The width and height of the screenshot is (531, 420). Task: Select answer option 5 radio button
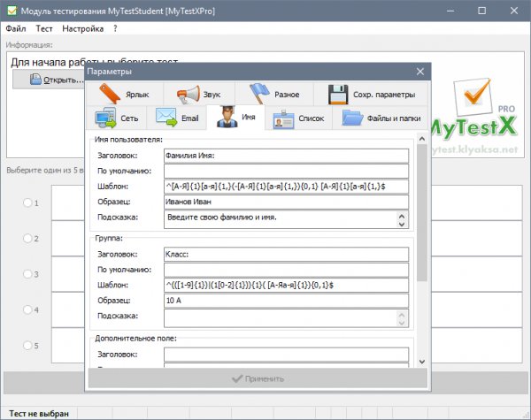[27, 345]
